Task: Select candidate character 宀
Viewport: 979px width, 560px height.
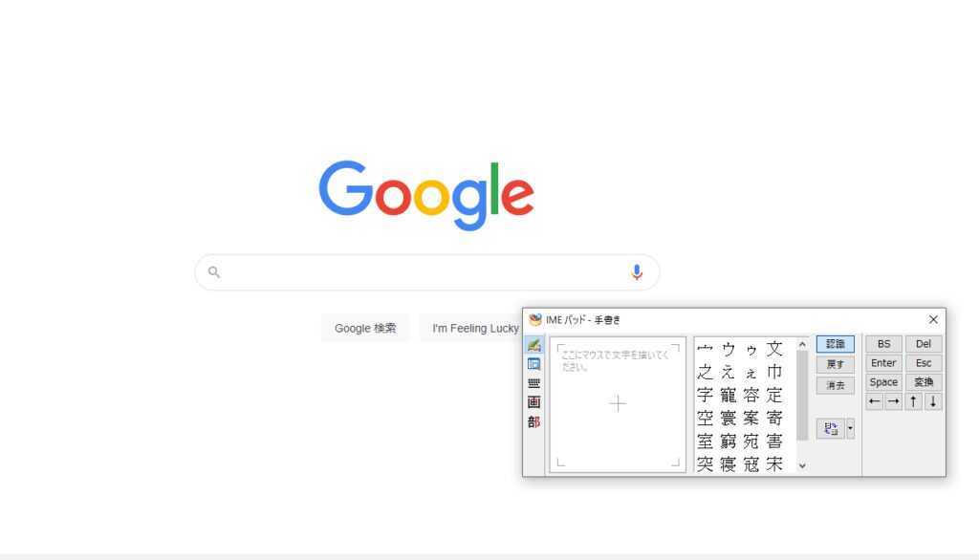Action: click(705, 349)
